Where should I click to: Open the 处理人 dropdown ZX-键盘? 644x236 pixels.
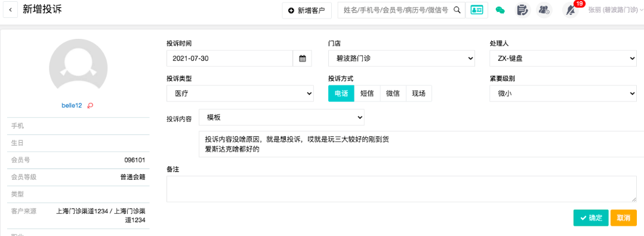click(x=563, y=59)
